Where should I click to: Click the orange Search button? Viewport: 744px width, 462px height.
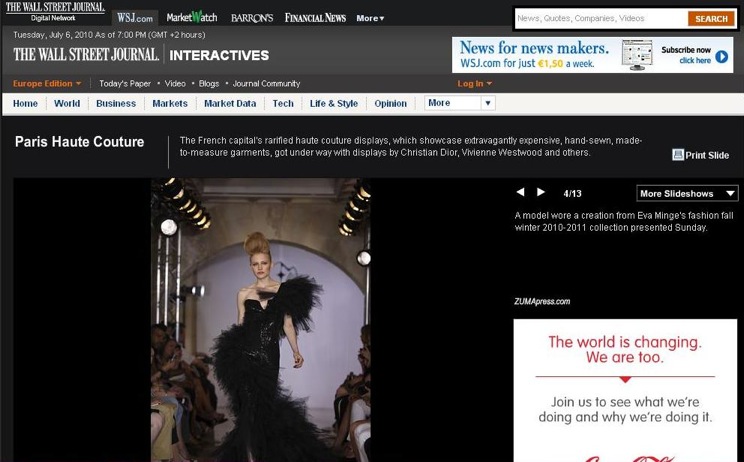coord(711,19)
